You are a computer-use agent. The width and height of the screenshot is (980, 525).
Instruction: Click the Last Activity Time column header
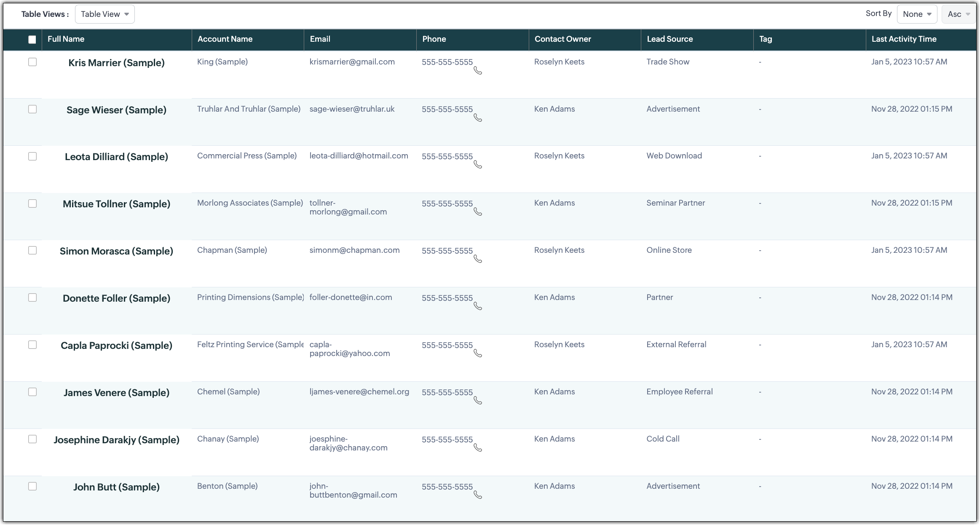coord(904,39)
